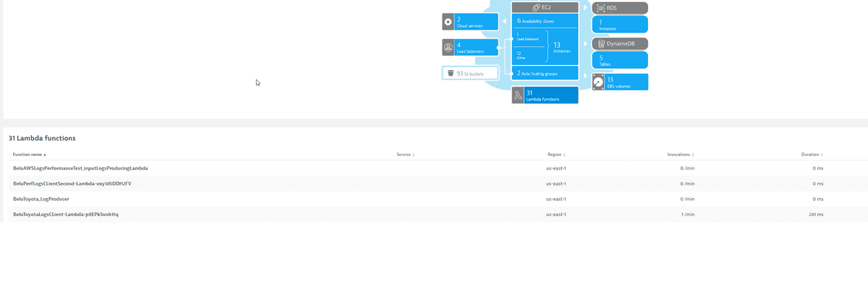The height and width of the screenshot is (302, 868).
Task: Sort table by Invocations column
Action: pyautogui.click(x=681, y=155)
